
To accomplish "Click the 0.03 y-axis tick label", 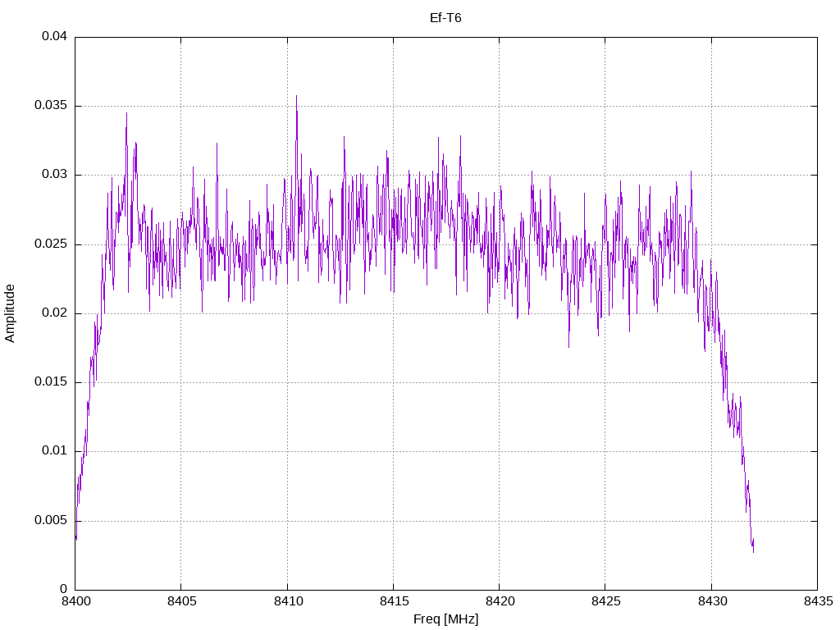I will [x=55, y=174].
